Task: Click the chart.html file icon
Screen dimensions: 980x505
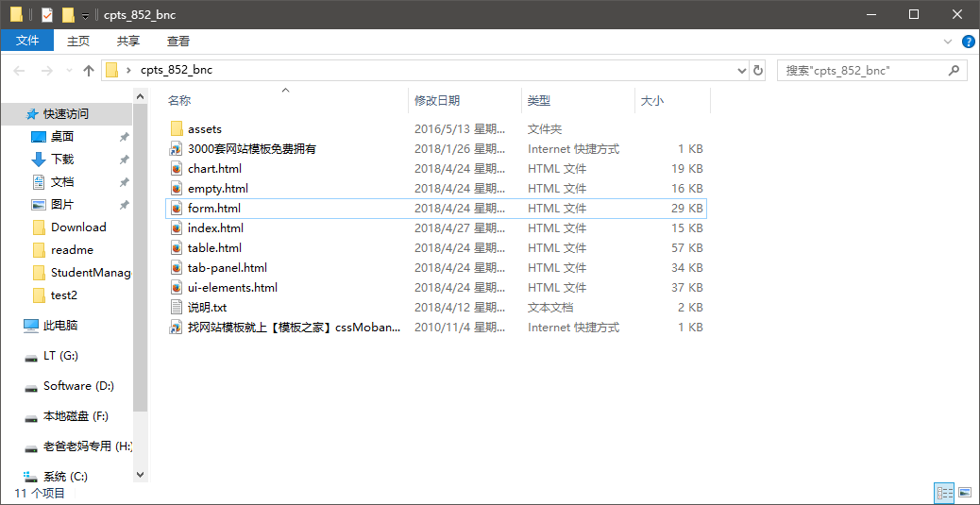Action: pyautogui.click(x=177, y=169)
